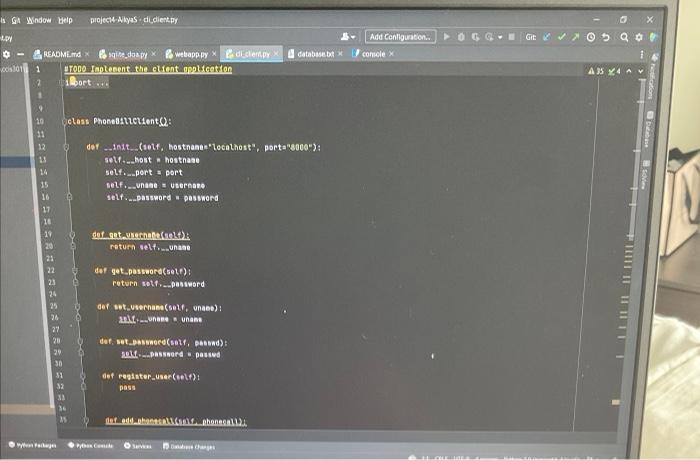Click the Rollback undo arrow icon
The width and height of the screenshot is (700, 460).
click(606, 37)
